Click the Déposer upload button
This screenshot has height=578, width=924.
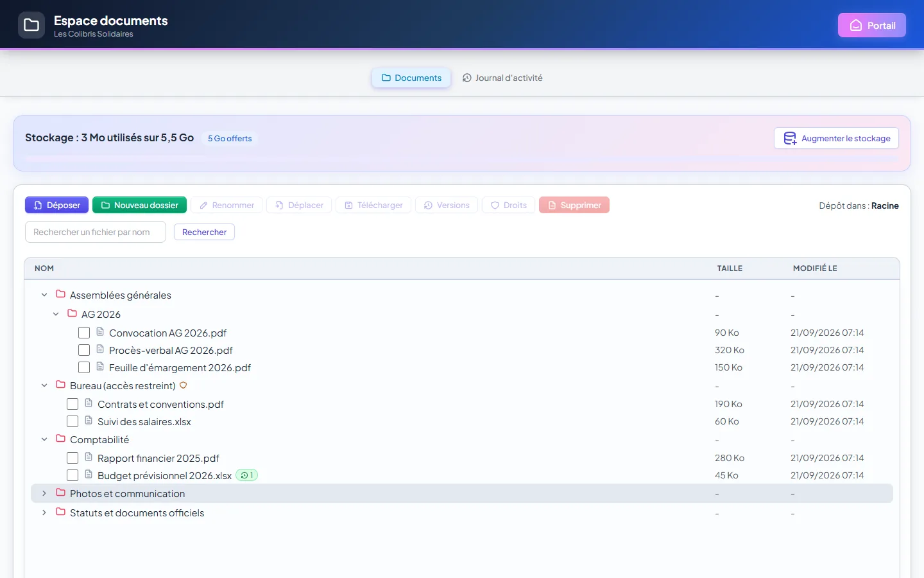pyautogui.click(x=56, y=205)
